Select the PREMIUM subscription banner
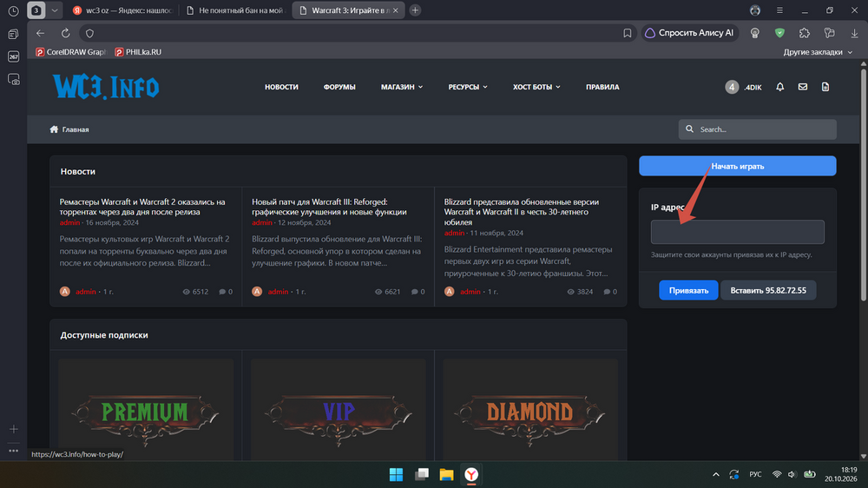This screenshot has width=868, height=488. pyautogui.click(x=146, y=411)
